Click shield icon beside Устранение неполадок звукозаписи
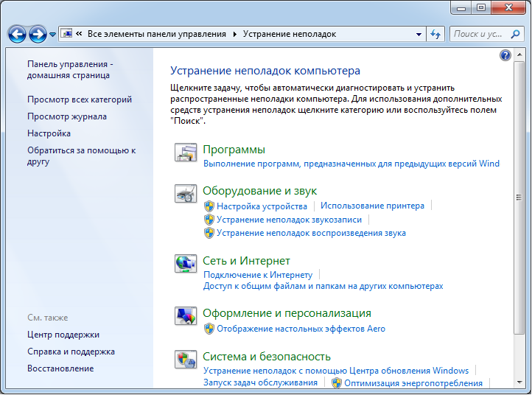The width and height of the screenshot is (532, 395). [x=209, y=220]
